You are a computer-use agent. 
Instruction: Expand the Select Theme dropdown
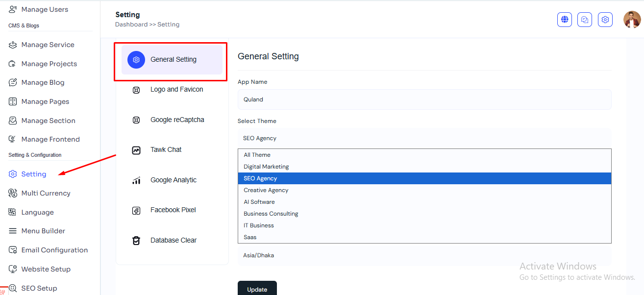click(x=424, y=138)
